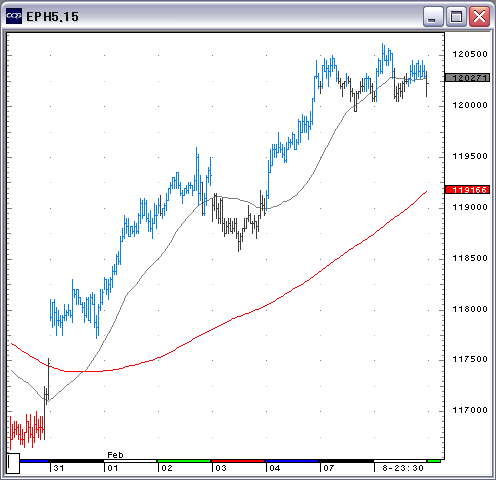Click the 03 date marker on time axis
Screen dimensions: 496x480
[221, 468]
